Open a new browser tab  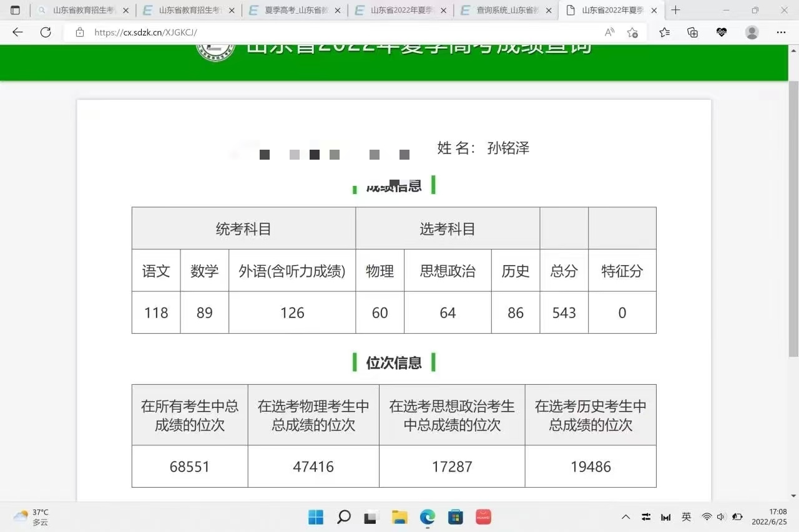(675, 10)
